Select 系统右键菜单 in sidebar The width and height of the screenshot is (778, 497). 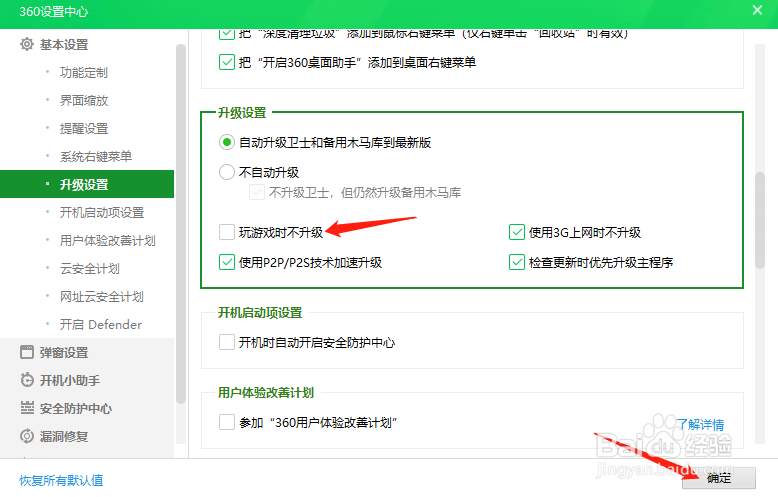pyautogui.click(x=96, y=156)
